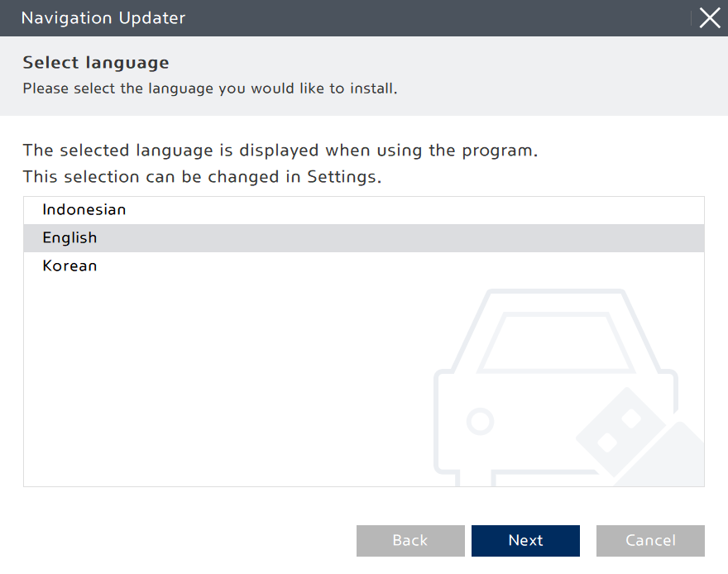Click the bold Select language heading

[x=96, y=62]
